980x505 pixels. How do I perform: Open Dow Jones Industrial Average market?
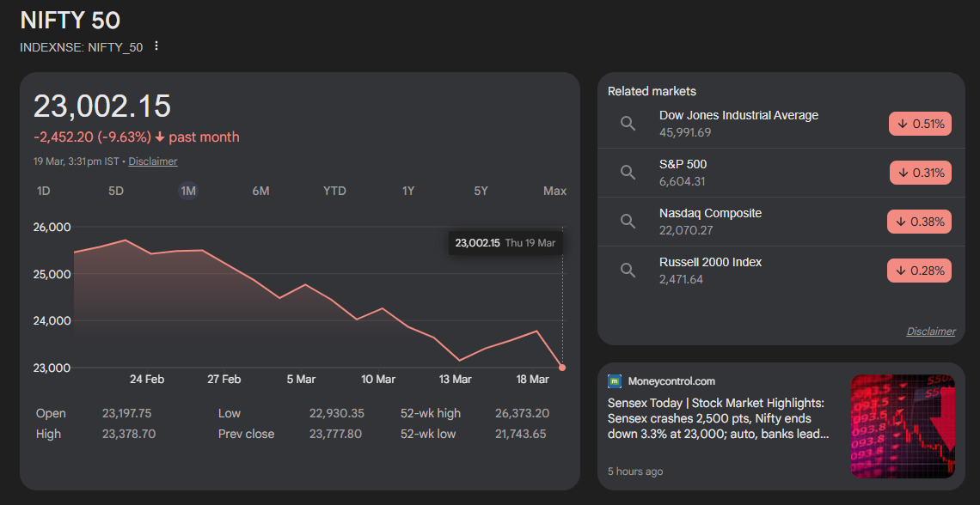pos(738,115)
